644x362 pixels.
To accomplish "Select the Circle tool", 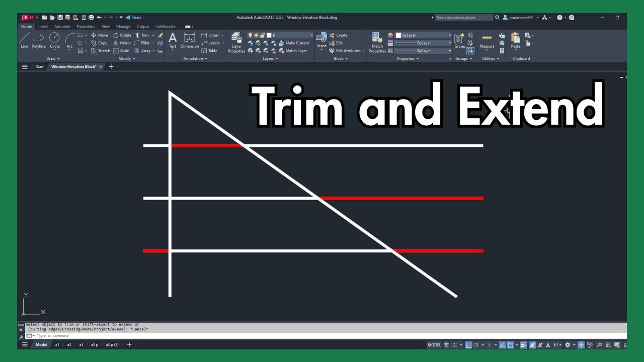I will tap(54, 40).
